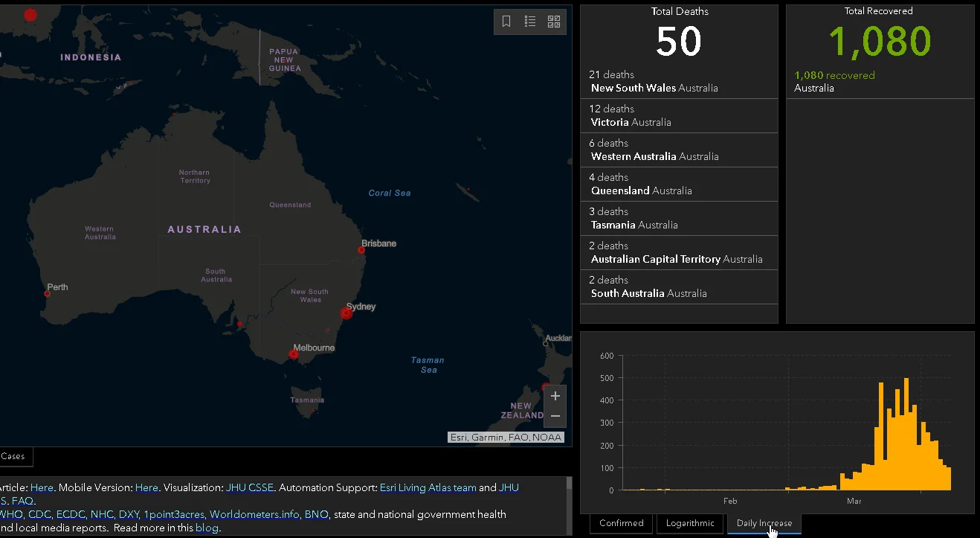Select the Daily Increase chart tab
This screenshot has width=980, height=538.
[x=764, y=523]
